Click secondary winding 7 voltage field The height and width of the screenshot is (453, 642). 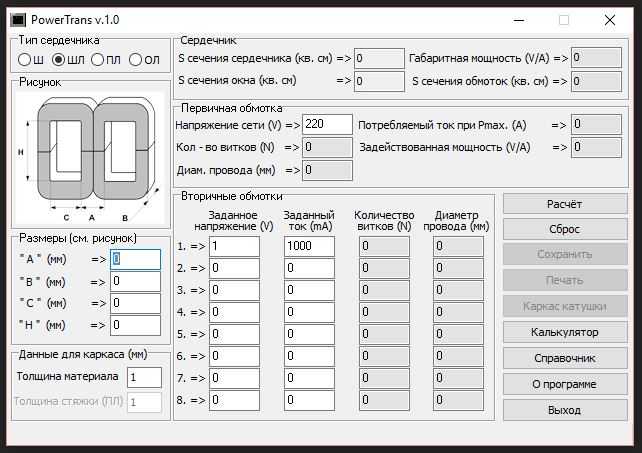pos(234,378)
